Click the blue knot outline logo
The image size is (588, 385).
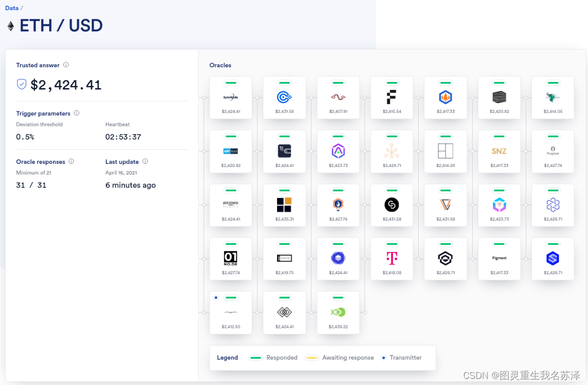click(x=553, y=204)
